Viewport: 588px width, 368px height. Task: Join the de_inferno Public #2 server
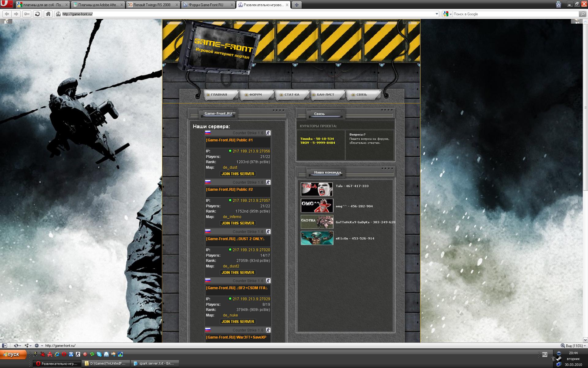pos(238,223)
